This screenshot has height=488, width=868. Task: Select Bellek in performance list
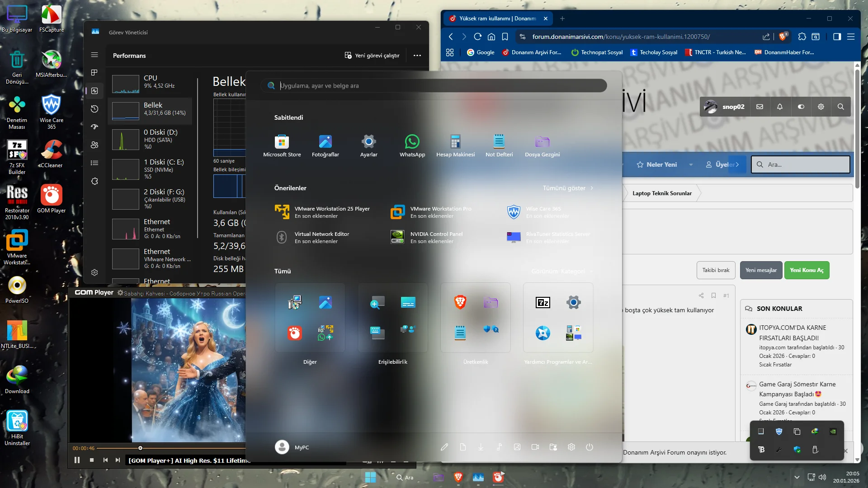point(150,109)
